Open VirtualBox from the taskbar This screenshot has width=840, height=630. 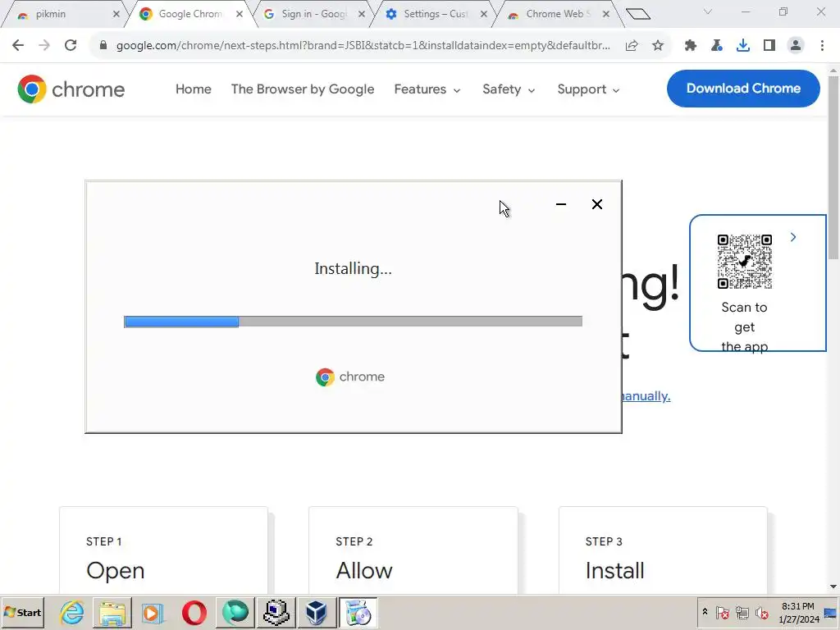pos(316,612)
